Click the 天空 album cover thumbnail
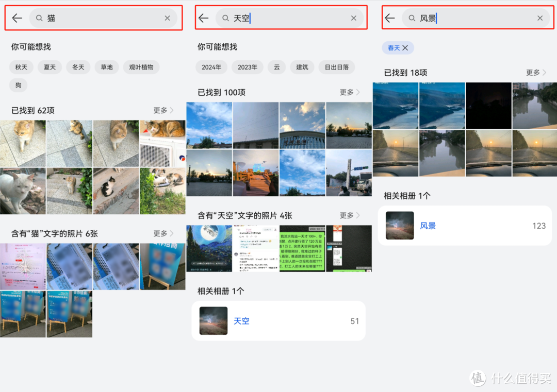Image resolution: width=557 pixels, height=392 pixels. (212, 320)
